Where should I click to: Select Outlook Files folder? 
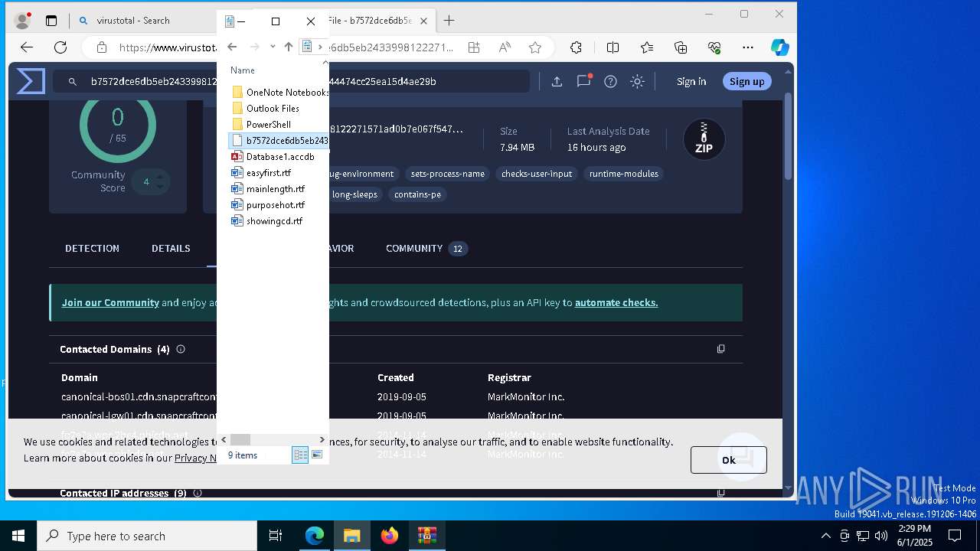[x=265, y=108]
